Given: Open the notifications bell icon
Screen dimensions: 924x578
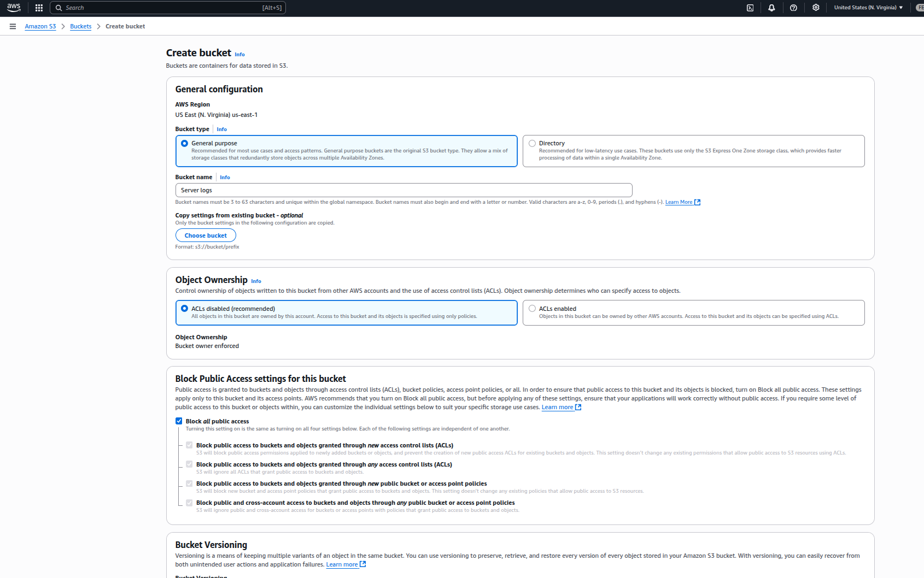Looking at the screenshot, I should point(771,8).
